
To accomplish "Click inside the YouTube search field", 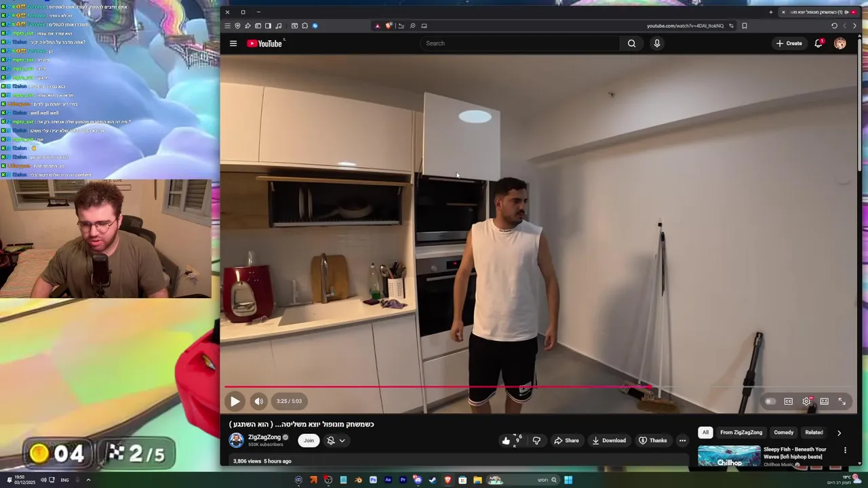I will tap(519, 43).
